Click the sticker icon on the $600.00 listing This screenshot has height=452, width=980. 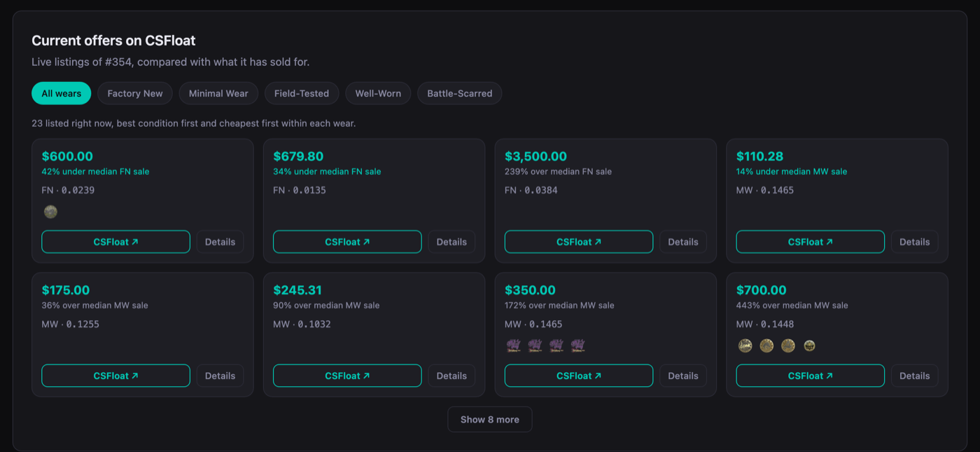(x=50, y=212)
